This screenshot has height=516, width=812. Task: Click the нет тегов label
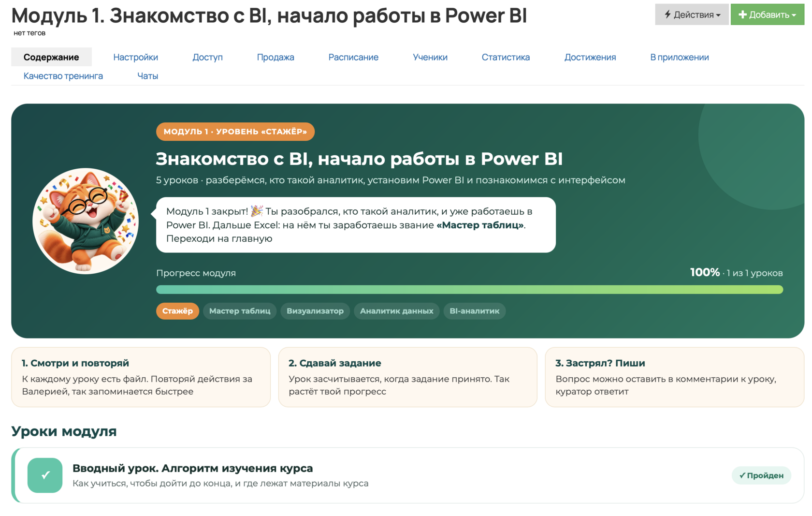point(29,33)
